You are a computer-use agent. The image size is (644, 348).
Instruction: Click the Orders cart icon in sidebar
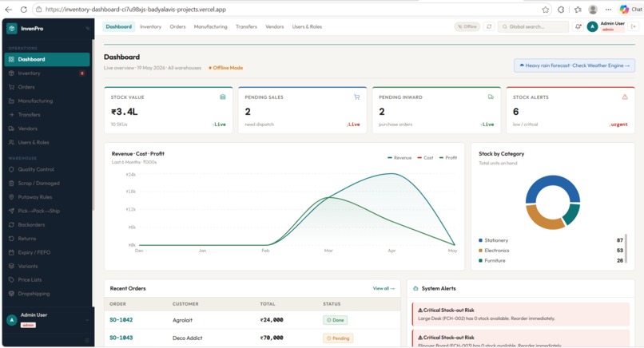(11, 87)
